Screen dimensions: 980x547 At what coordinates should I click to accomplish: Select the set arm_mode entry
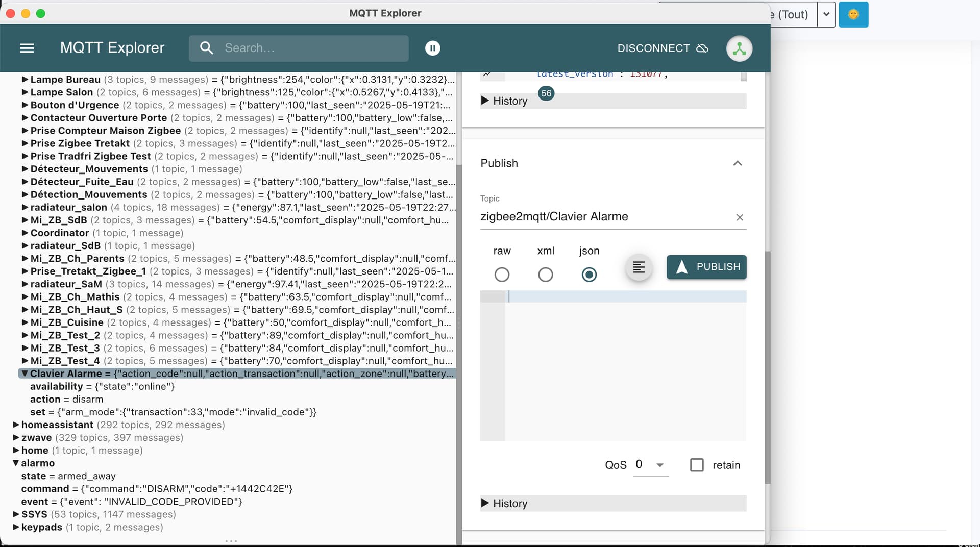(x=173, y=412)
